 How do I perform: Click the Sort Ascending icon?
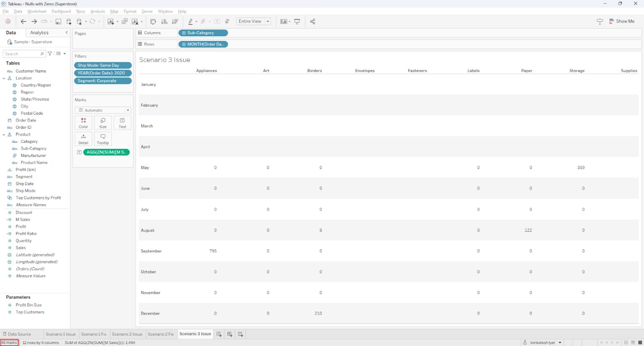(164, 21)
